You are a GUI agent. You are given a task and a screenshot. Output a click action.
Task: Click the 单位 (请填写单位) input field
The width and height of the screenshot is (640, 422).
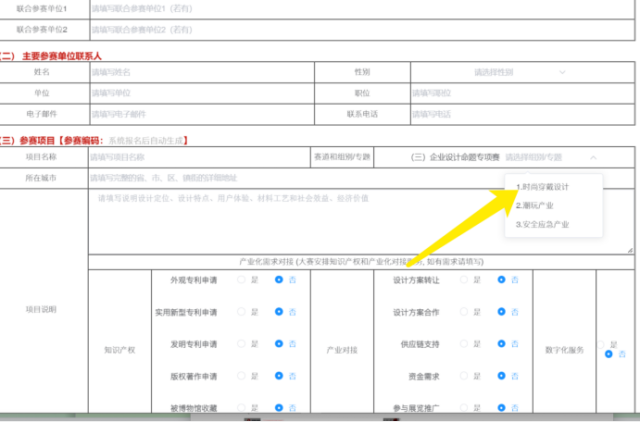click(x=202, y=93)
